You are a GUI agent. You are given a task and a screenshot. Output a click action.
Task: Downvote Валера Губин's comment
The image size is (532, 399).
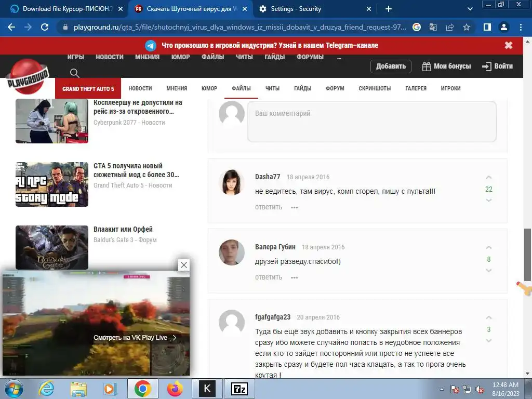[x=488, y=270]
